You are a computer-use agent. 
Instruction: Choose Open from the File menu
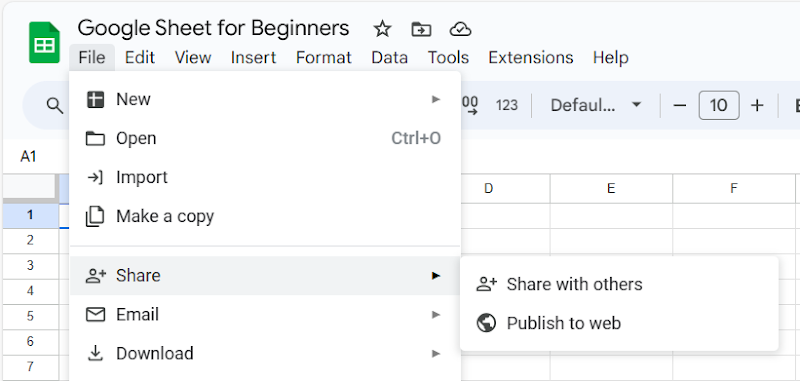point(265,138)
